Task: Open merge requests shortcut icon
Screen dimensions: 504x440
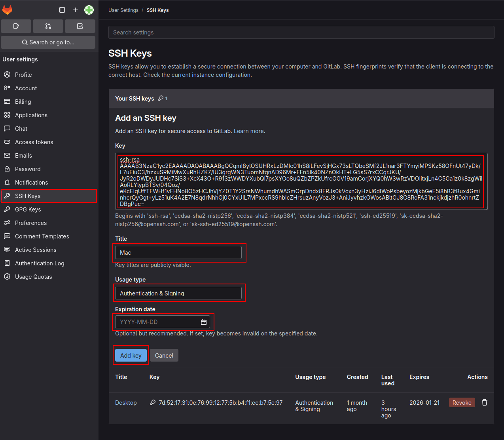Action: click(x=48, y=26)
